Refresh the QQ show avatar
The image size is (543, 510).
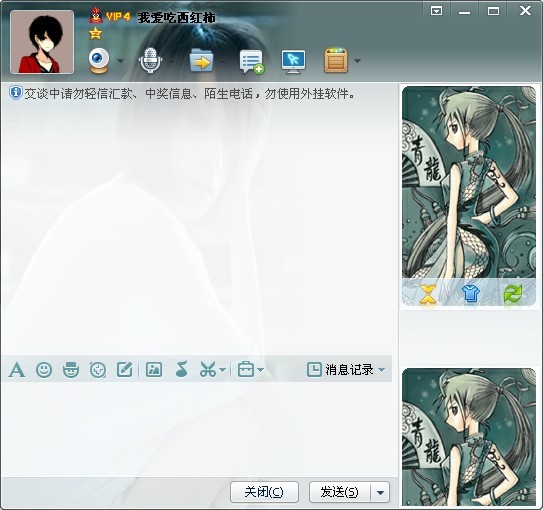pos(513,294)
